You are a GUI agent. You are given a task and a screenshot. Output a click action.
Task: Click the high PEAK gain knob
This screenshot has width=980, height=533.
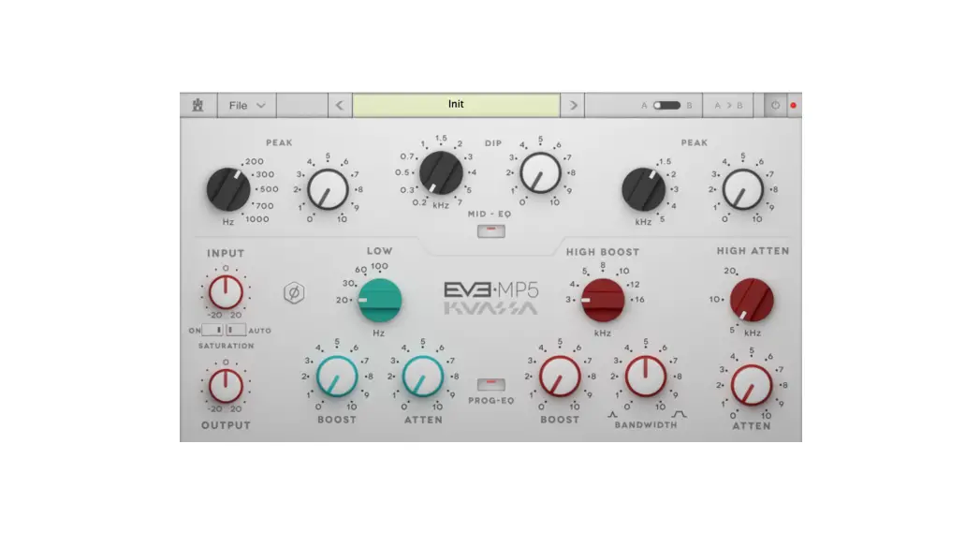[742, 189]
